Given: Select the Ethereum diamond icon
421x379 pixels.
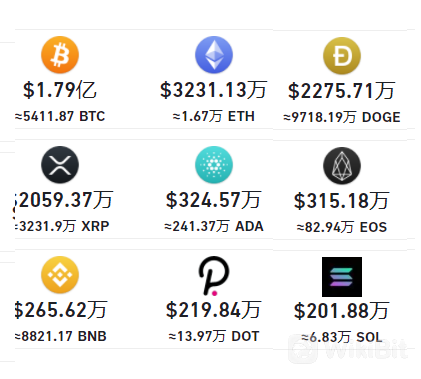Looking at the screenshot, I should point(214,55).
